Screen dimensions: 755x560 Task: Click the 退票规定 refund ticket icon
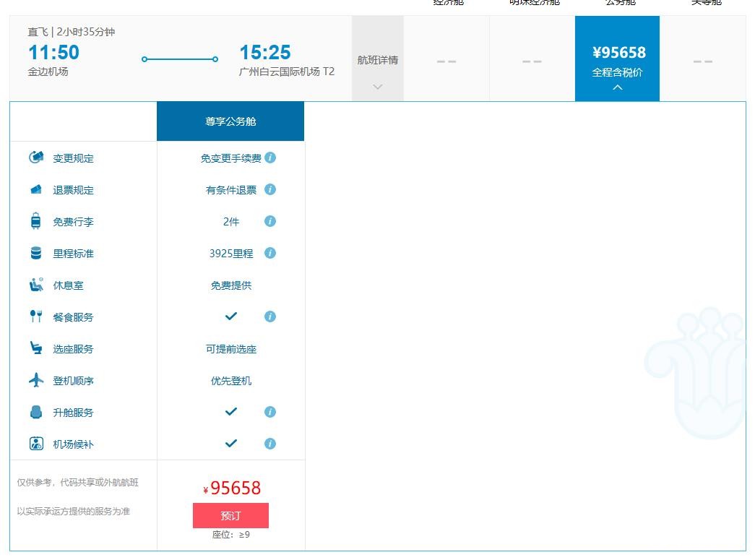(x=36, y=189)
